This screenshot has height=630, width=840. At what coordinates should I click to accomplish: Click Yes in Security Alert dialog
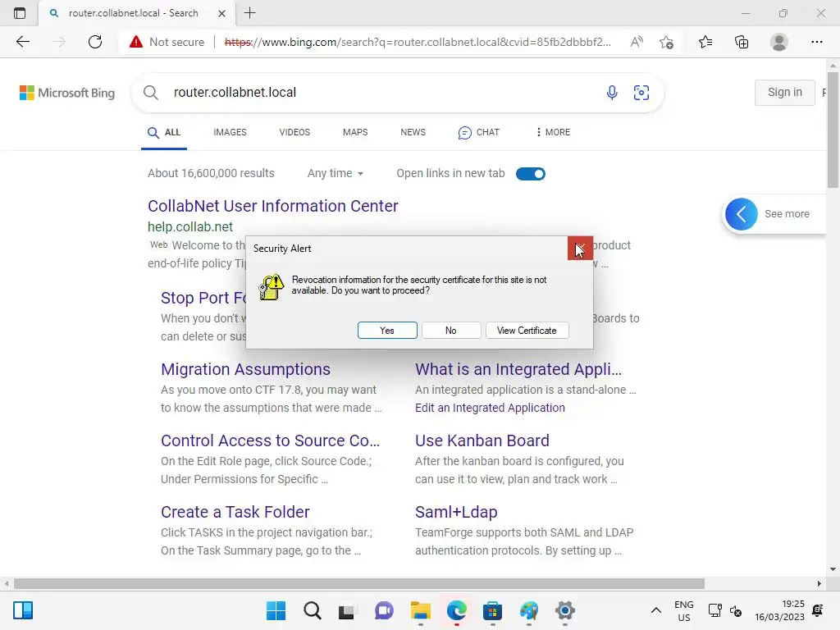point(387,331)
